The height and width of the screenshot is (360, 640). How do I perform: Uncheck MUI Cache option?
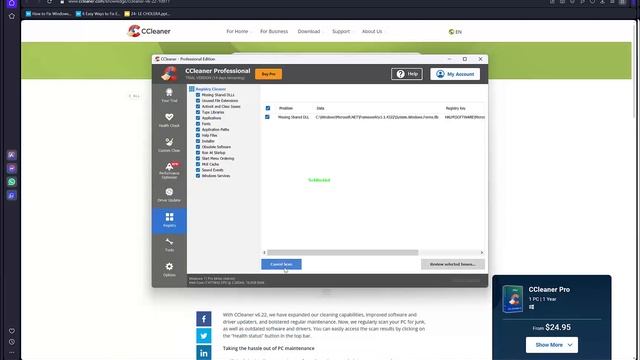click(x=198, y=164)
